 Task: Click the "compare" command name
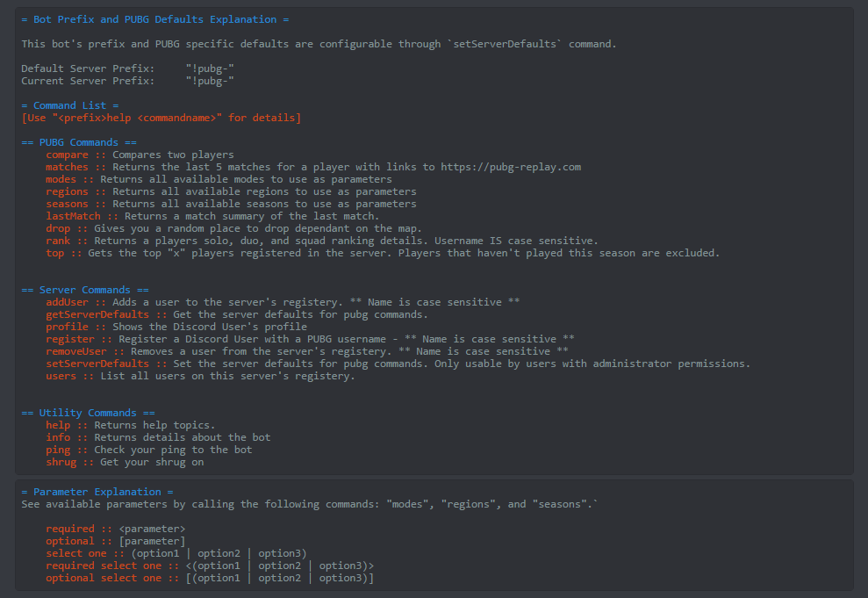point(67,155)
